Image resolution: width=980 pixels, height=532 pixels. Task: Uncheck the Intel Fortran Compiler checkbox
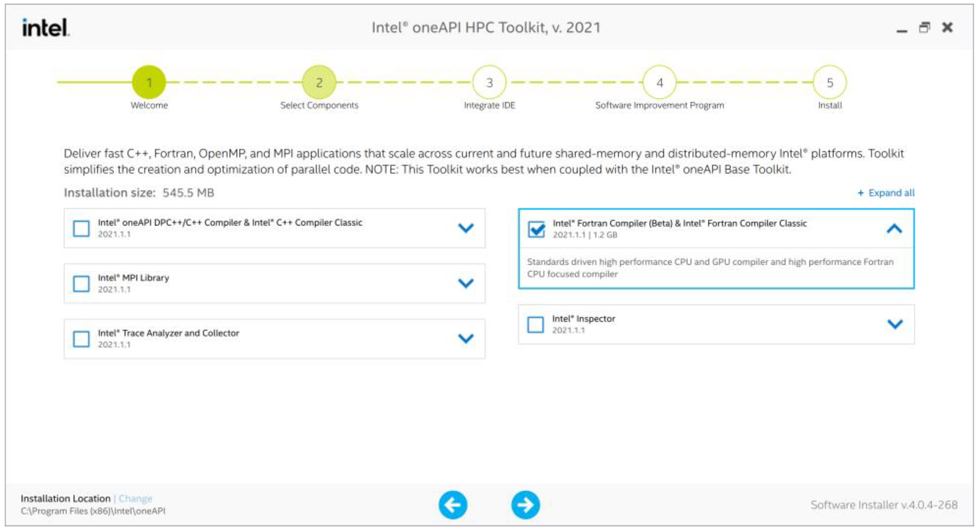(x=536, y=229)
